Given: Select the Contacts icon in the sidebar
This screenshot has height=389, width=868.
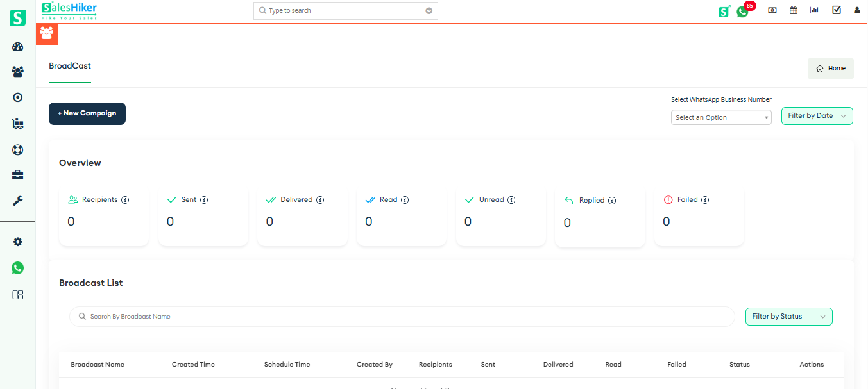Looking at the screenshot, I should click(17, 72).
